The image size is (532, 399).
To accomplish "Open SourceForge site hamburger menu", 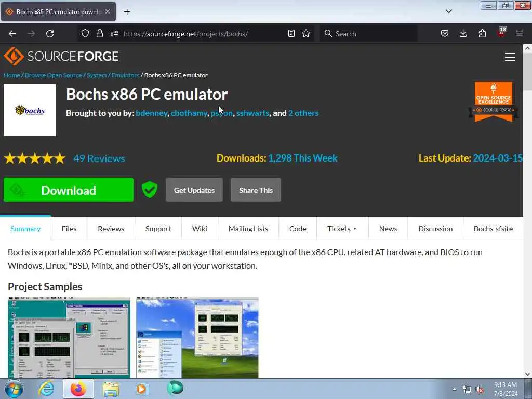I will (x=510, y=57).
